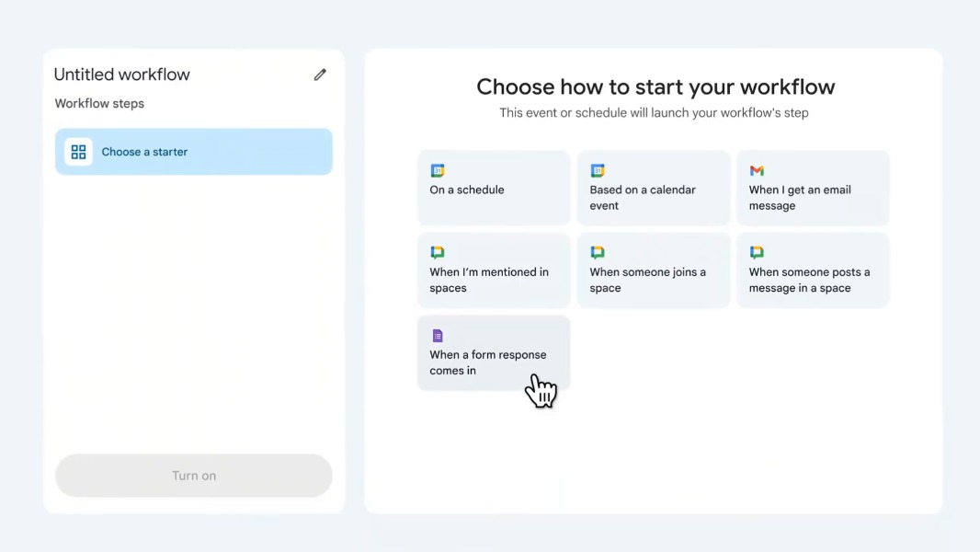The image size is (980, 552).
Task: Select the When someone posts a message starter
Action: pos(813,270)
